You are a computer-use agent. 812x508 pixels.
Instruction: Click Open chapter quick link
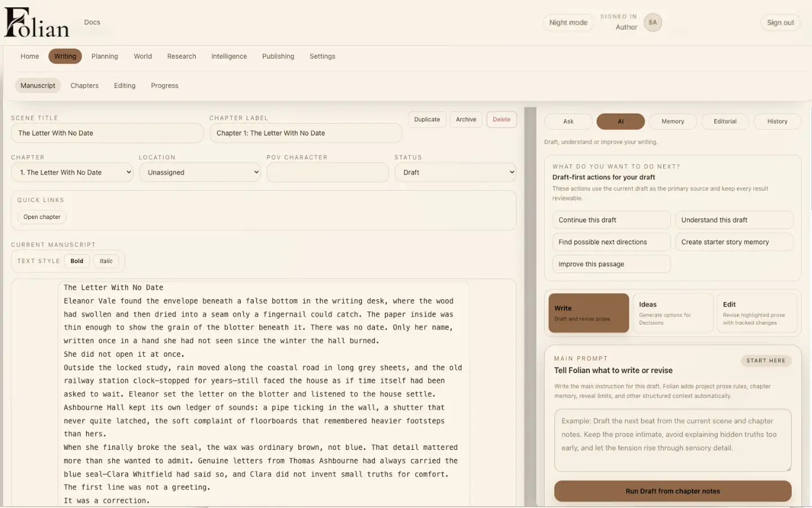42,217
